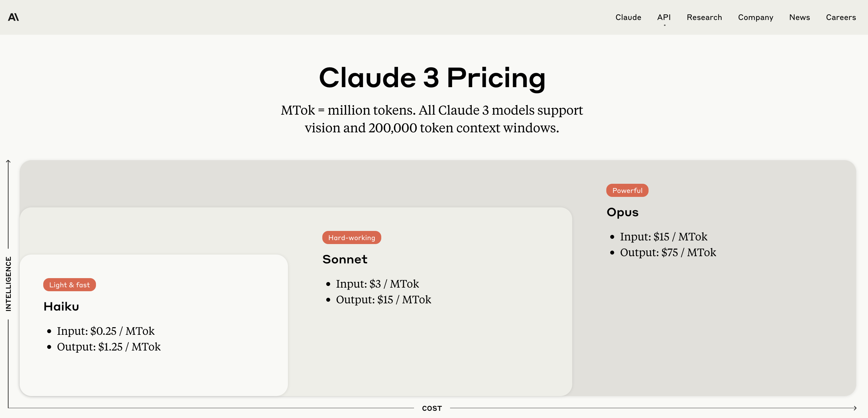This screenshot has width=868, height=418.
Task: Click the Powerful badge above Opus
Action: pyautogui.click(x=627, y=190)
